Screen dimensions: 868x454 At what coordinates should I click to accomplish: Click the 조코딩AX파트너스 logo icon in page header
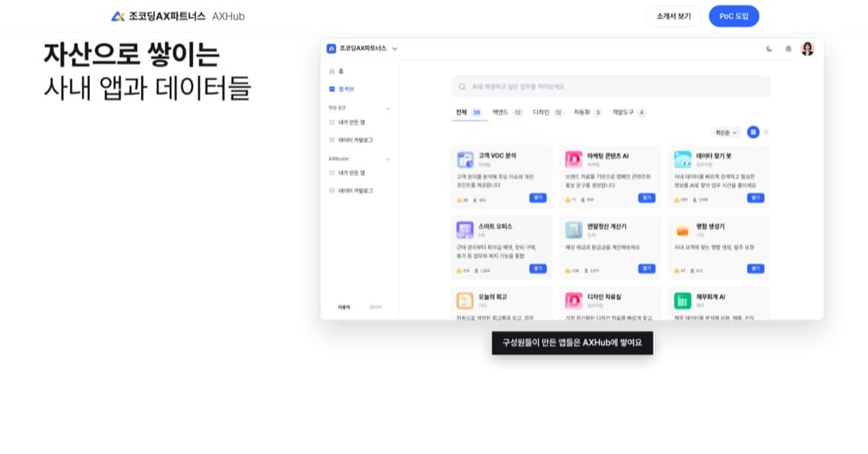(118, 16)
